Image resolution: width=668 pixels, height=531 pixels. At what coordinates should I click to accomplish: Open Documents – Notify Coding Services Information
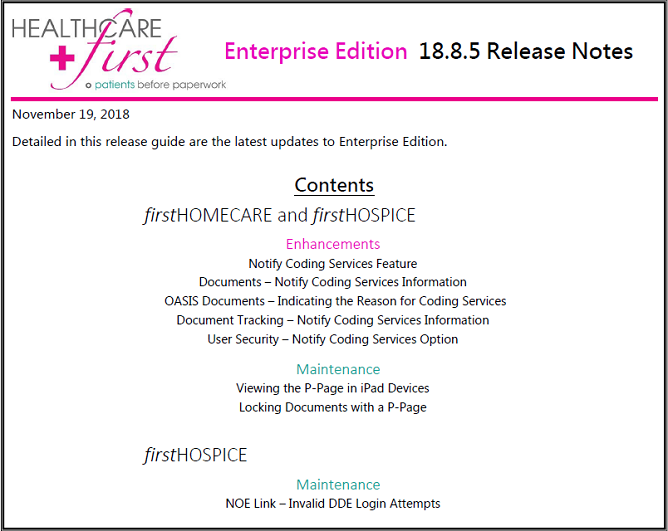tap(333, 282)
